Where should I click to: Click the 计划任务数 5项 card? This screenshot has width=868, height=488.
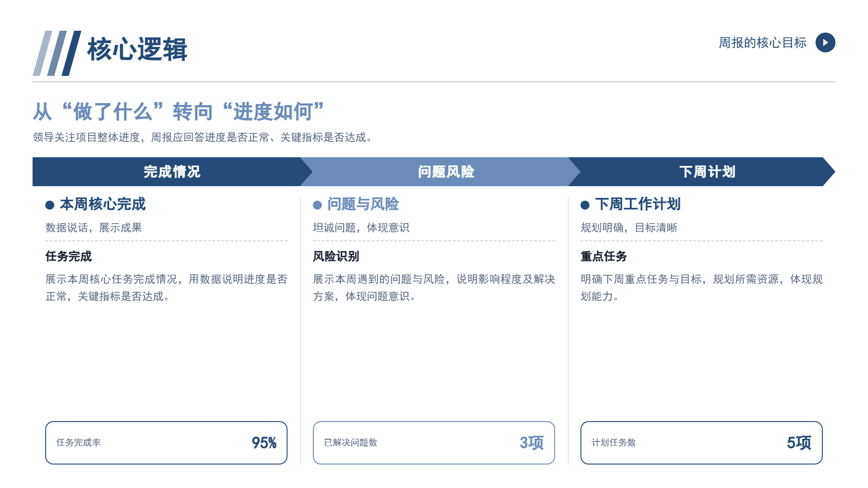tap(702, 443)
